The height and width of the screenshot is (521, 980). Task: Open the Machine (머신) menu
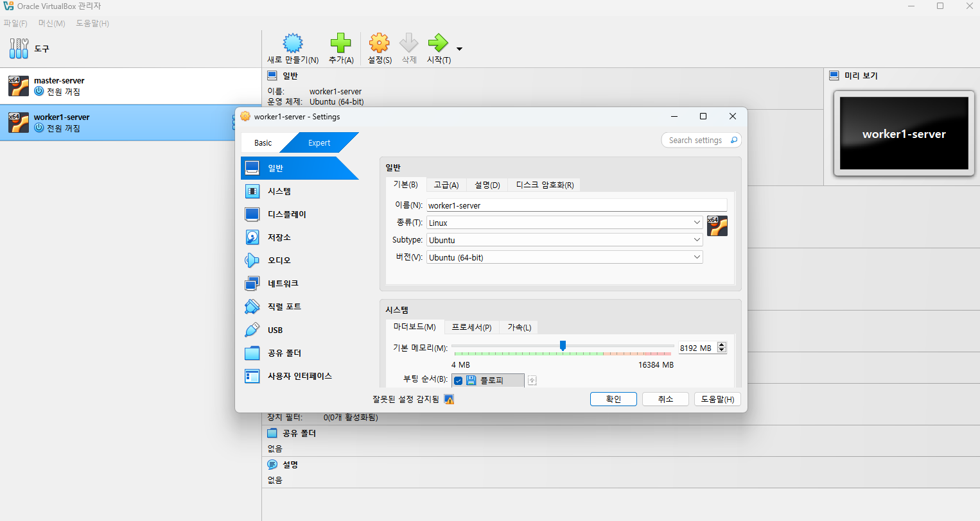coord(51,24)
